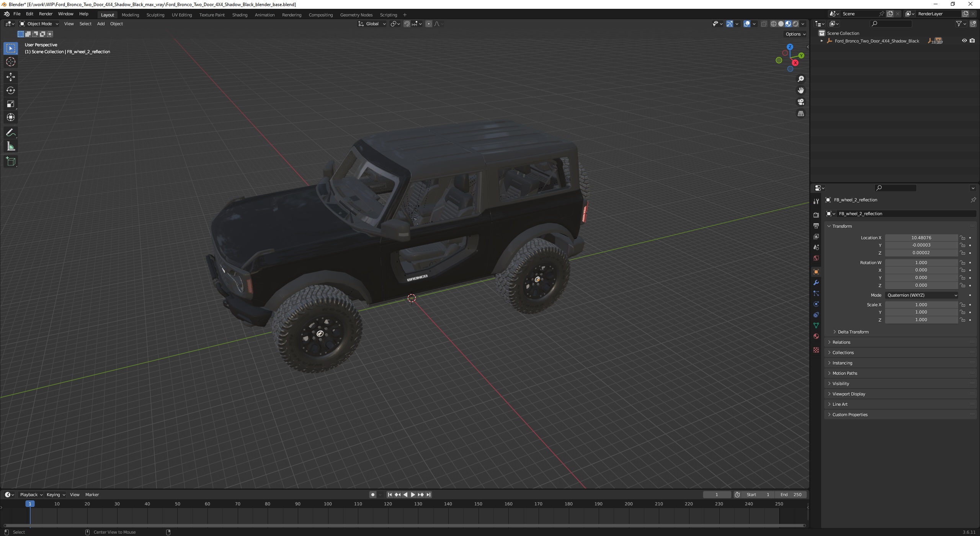
Task: Activate the Move tool
Action: point(11,77)
